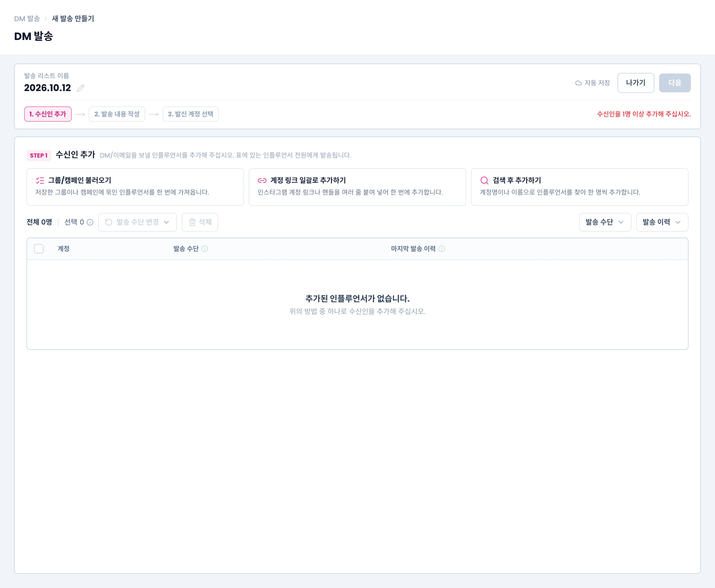Select step tab 1. 수신인 추가
Viewport: 715px width, 588px height.
(x=48, y=114)
